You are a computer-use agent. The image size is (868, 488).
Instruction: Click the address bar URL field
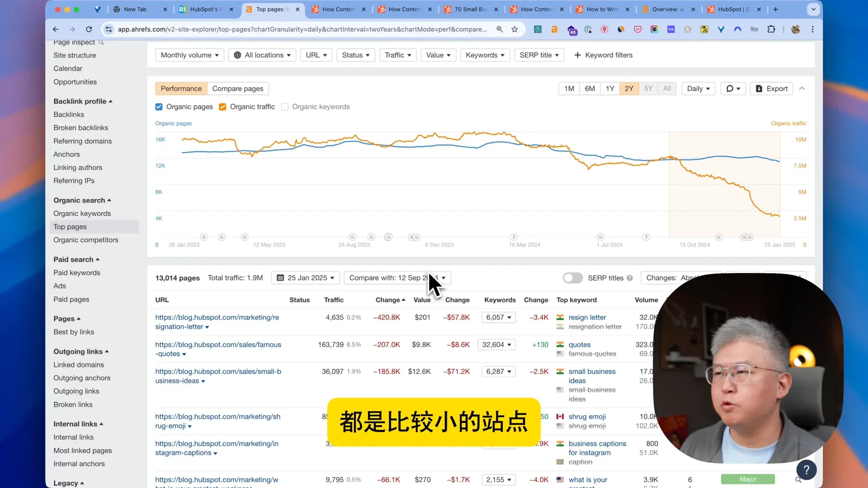[x=302, y=29]
